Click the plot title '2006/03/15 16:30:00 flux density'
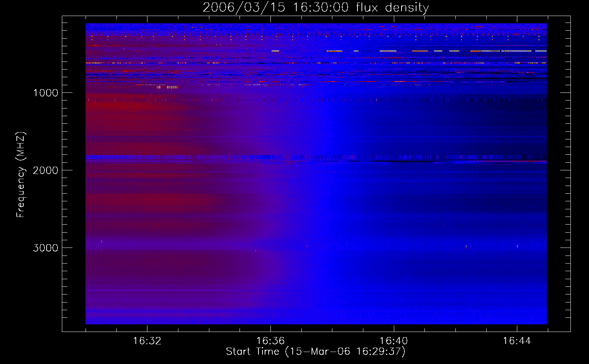Screen dimensions: 589x364 click(x=316, y=8)
